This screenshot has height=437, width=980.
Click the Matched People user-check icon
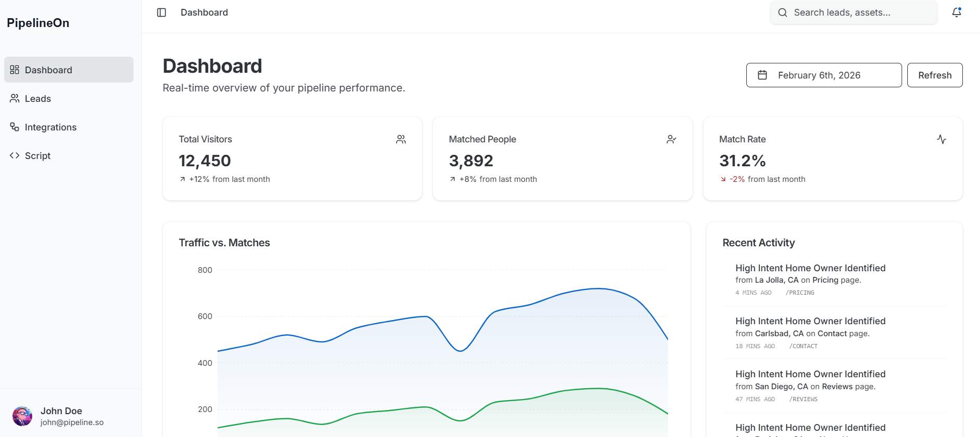click(671, 139)
